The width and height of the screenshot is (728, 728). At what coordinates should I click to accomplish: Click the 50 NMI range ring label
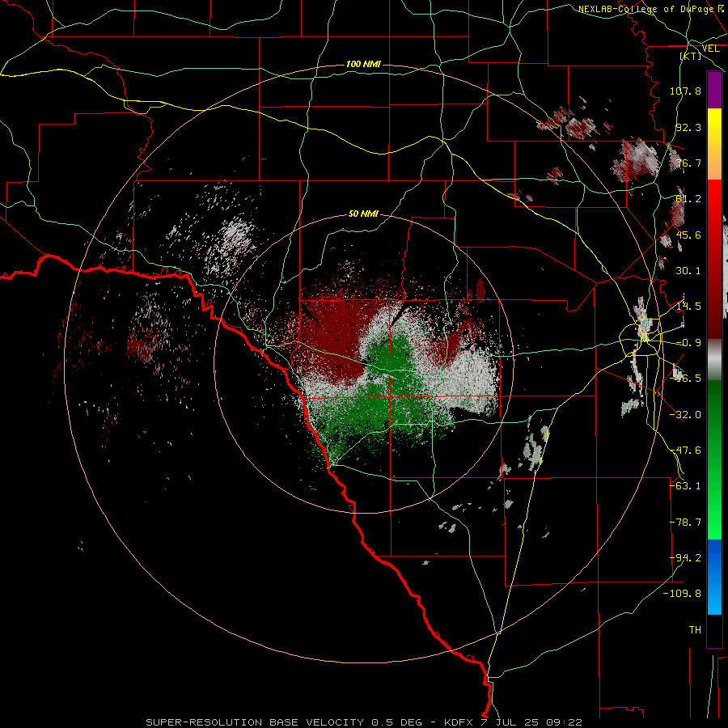click(x=363, y=214)
